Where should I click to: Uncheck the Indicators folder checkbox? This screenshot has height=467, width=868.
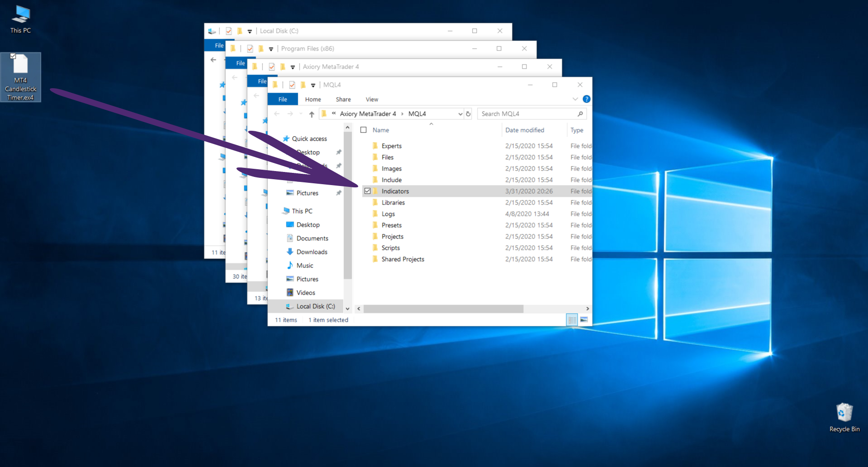pyautogui.click(x=367, y=191)
